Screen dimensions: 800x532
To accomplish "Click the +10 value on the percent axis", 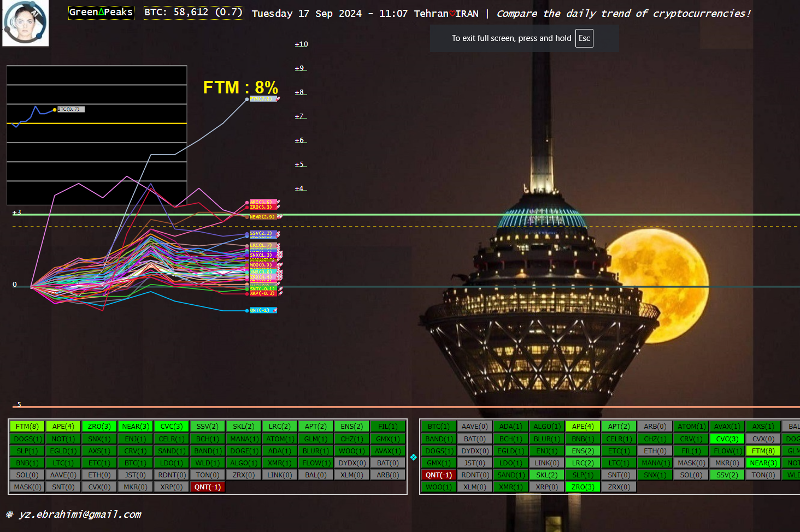I will (x=302, y=44).
